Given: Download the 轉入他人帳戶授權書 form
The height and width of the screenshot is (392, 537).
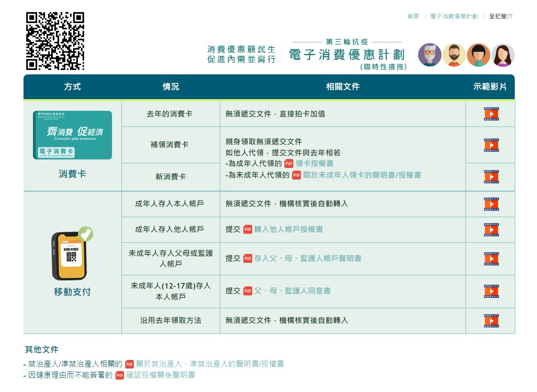Looking at the screenshot, I should (288, 230).
